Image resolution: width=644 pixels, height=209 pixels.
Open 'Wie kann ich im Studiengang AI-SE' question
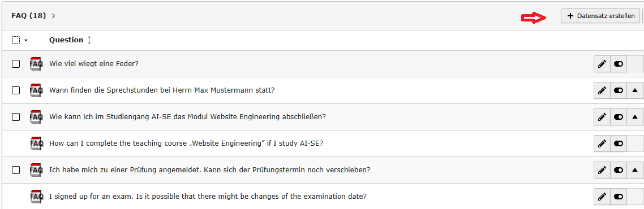[x=188, y=117]
